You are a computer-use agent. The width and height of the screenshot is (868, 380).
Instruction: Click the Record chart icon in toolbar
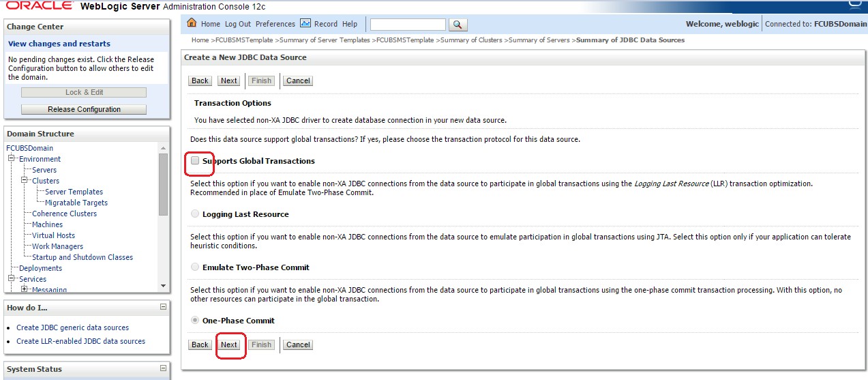click(x=305, y=23)
